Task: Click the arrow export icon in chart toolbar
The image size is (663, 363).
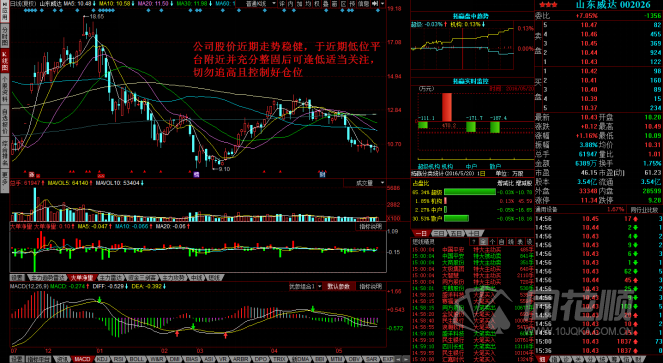Action: (x=375, y=3)
